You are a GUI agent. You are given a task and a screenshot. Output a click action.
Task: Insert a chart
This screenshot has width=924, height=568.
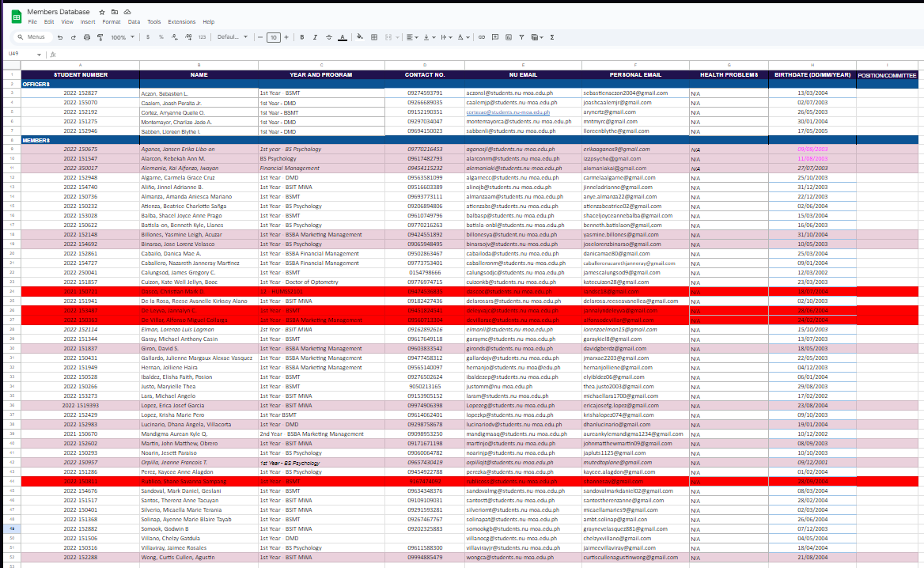pos(509,37)
